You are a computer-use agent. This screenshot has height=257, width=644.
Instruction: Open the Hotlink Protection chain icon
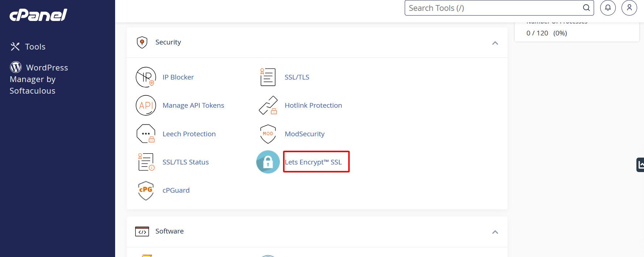point(268,105)
